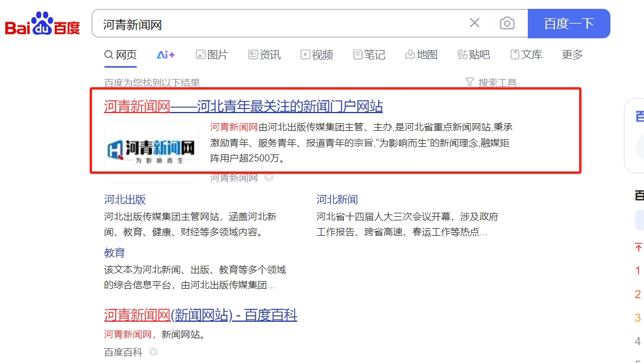The image size is (644, 363).
Task: Expand the dropdown arrow beside 河青新闻网 source
Action: point(269,177)
